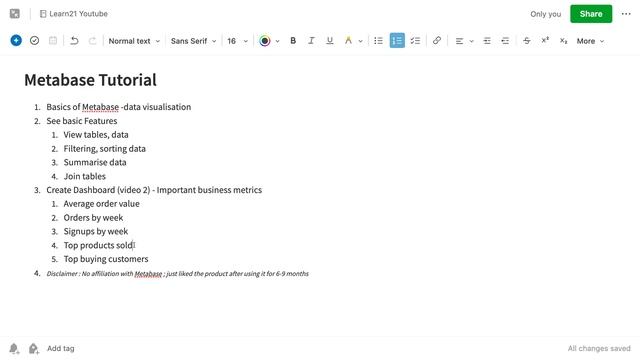Click the 'Signups by week' sub-item

96,231
